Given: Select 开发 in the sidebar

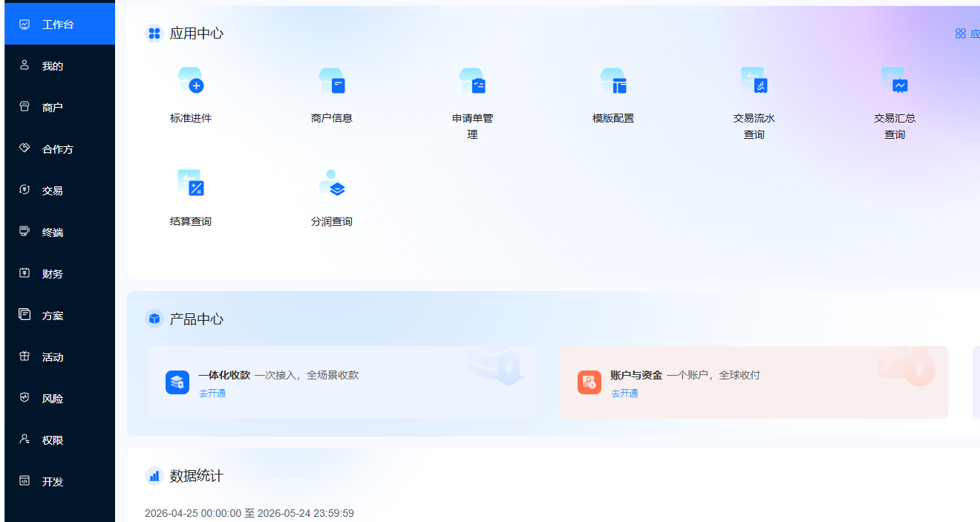Looking at the screenshot, I should [x=59, y=481].
